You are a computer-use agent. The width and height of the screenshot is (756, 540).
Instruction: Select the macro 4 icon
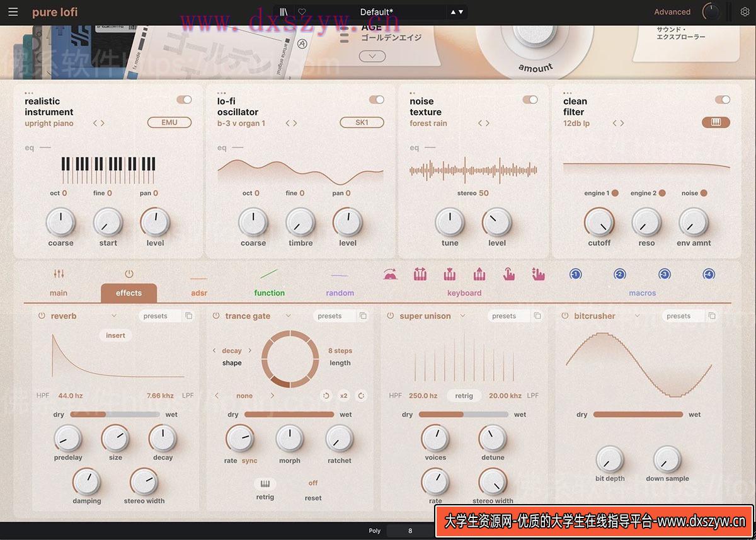pyautogui.click(x=709, y=274)
